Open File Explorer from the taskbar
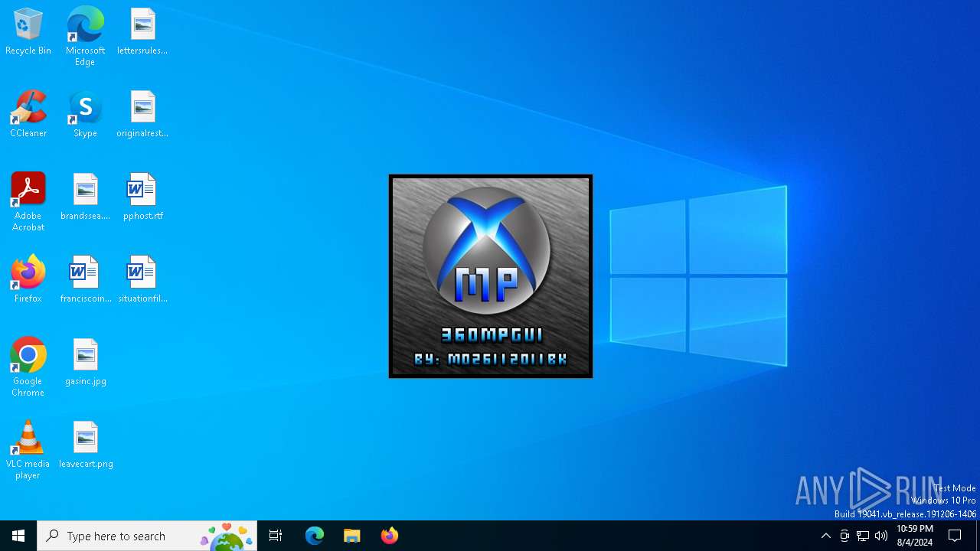Screen dimensions: 980x551 point(352,536)
